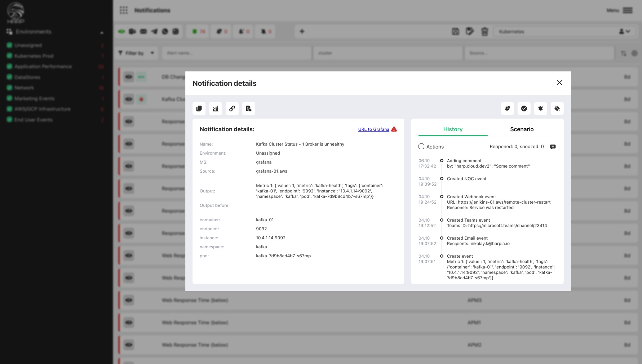
Task: Click the checkmark acknowledge icon button
Action: [x=524, y=108]
